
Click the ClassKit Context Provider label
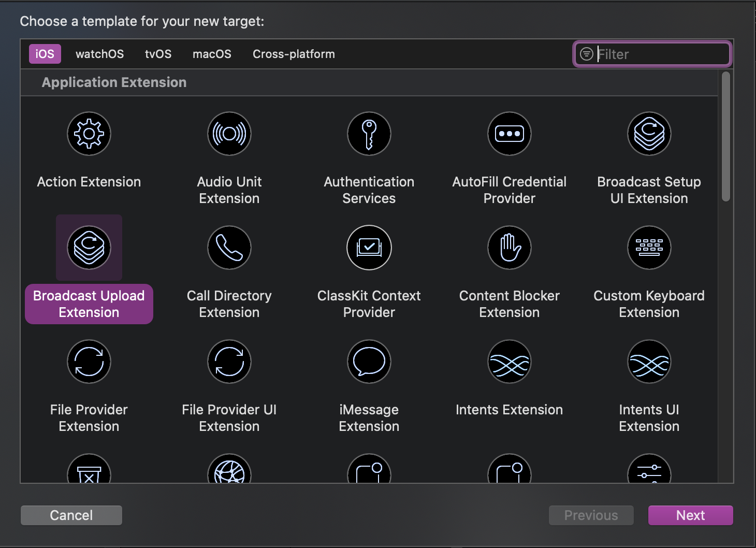[x=369, y=304]
